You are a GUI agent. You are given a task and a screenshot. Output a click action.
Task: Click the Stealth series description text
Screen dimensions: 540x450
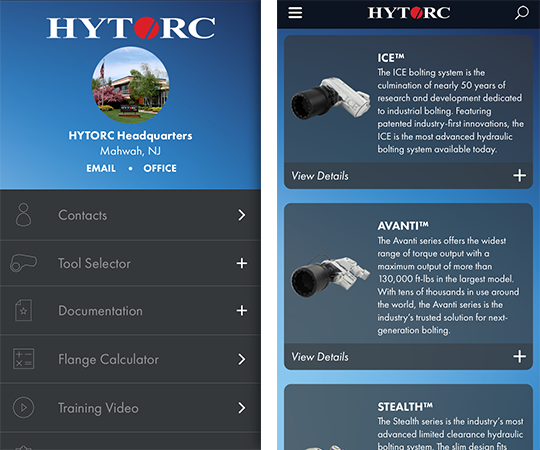point(450,433)
